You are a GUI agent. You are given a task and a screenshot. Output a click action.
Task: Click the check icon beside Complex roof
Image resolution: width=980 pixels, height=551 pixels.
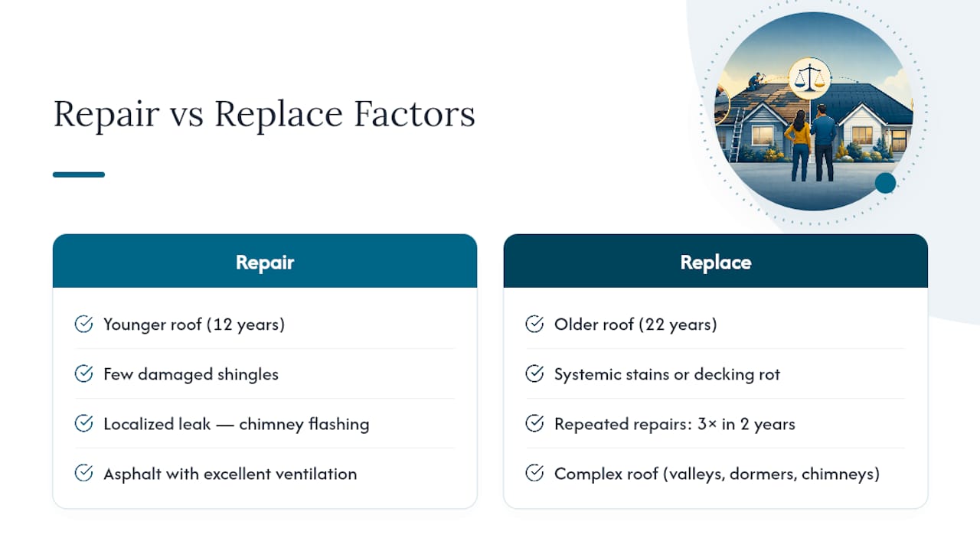[x=534, y=474]
